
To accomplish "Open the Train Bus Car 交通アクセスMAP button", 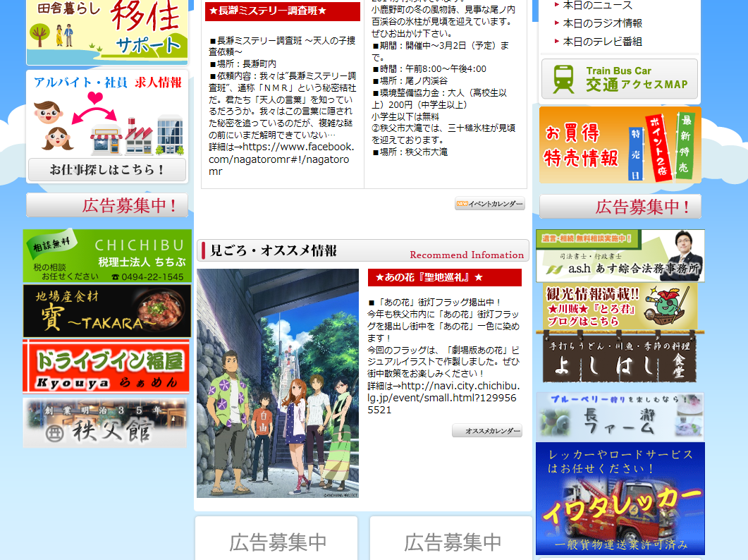I will (620, 79).
